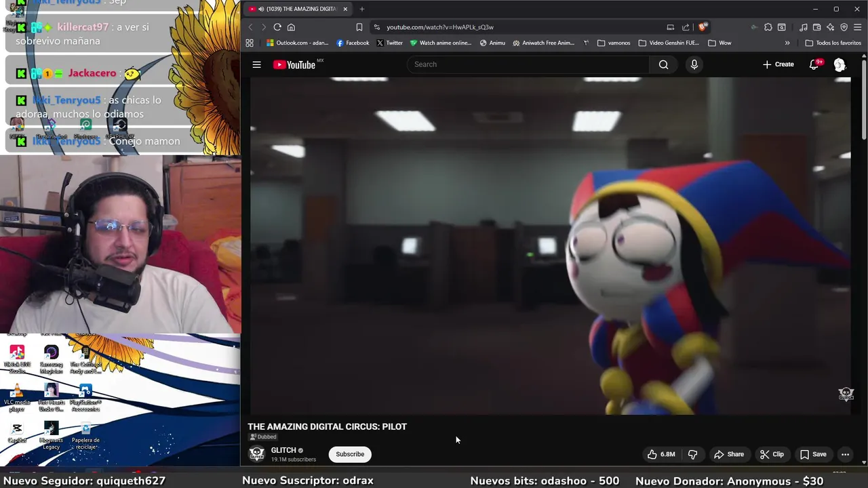Dislike the video with thumbs down

[692, 454]
